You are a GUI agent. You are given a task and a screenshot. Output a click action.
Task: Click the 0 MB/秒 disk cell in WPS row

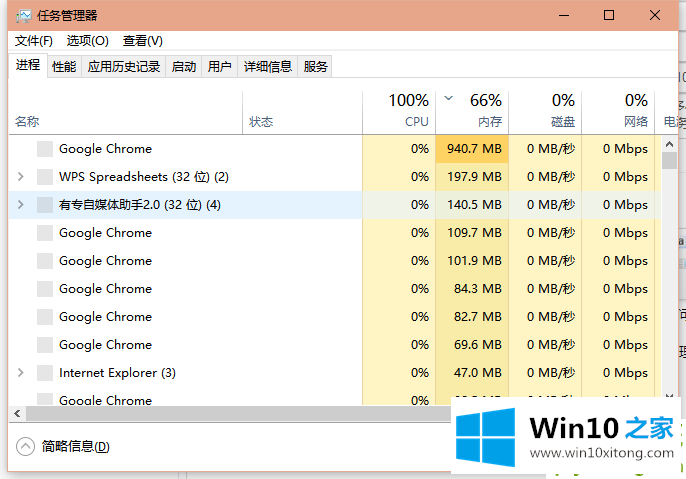click(x=545, y=177)
